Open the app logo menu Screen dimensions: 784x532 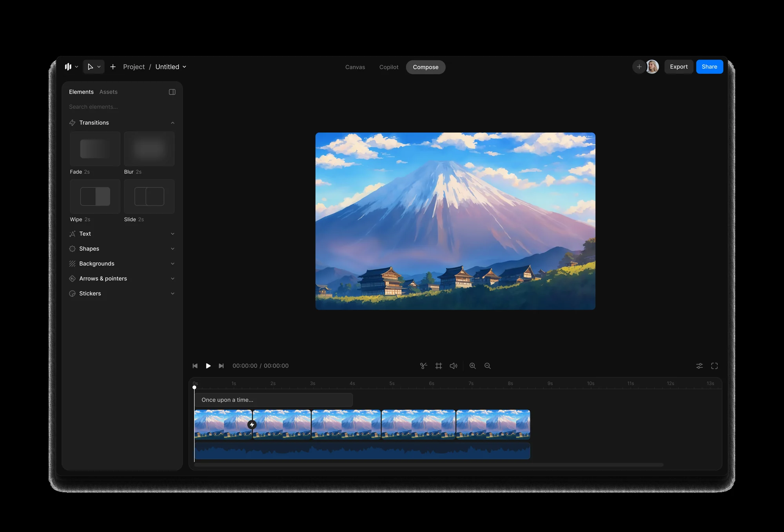click(x=71, y=67)
